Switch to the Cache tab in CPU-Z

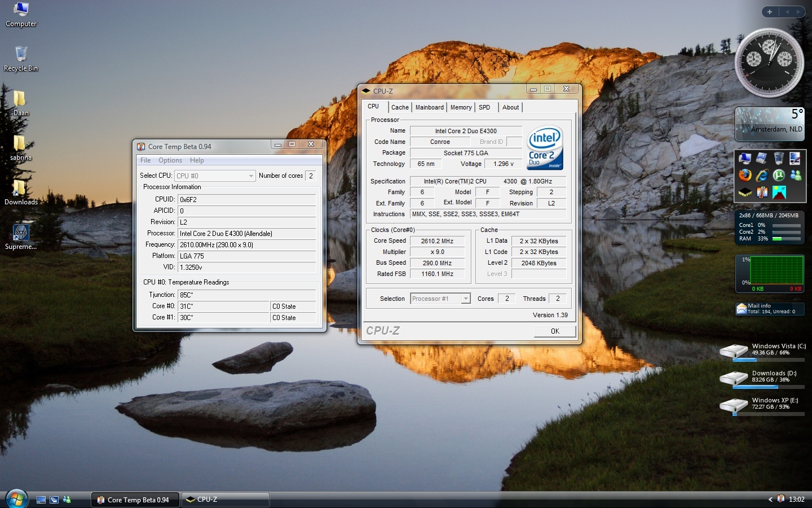point(400,107)
